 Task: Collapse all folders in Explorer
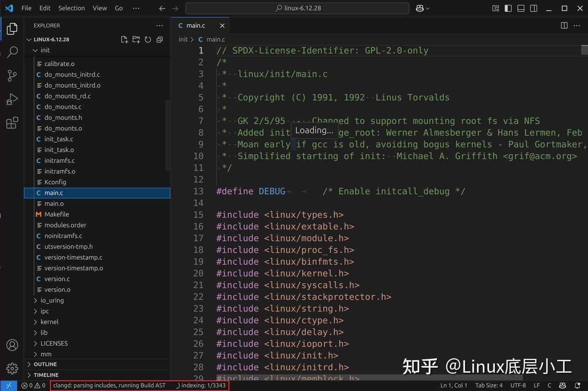pos(159,39)
